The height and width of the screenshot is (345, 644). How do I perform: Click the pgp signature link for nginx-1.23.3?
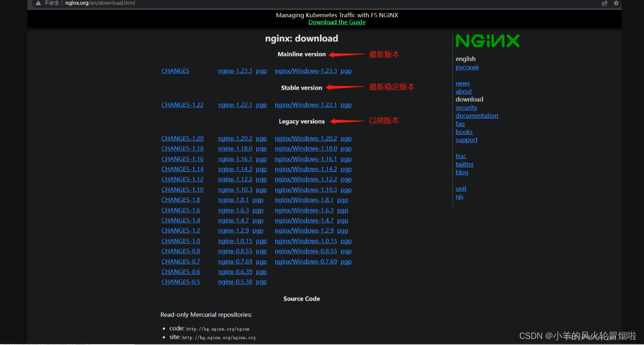pyautogui.click(x=261, y=71)
